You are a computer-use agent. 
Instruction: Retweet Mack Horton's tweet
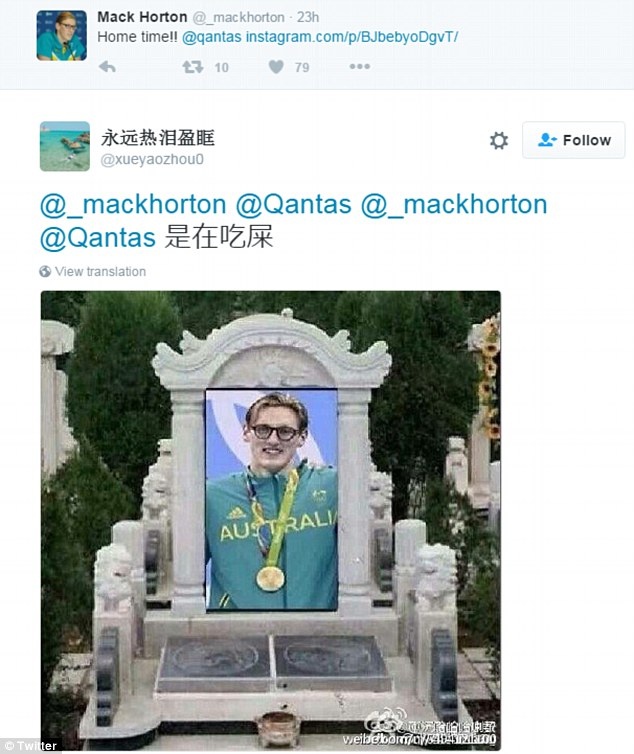coord(192,67)
